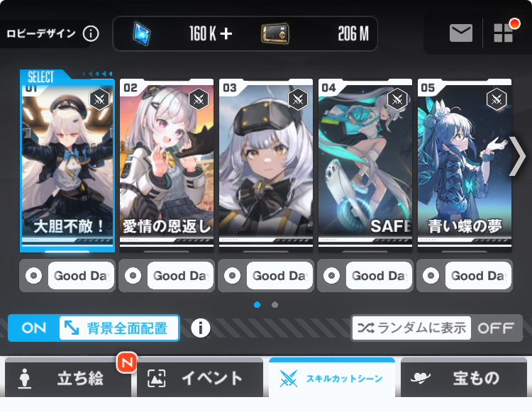Tap the gold credit card icon

pos(275,33)
